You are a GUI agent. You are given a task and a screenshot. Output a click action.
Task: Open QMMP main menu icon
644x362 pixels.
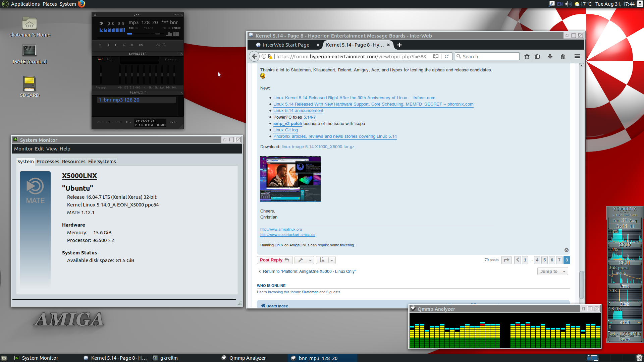coord(95,15)
